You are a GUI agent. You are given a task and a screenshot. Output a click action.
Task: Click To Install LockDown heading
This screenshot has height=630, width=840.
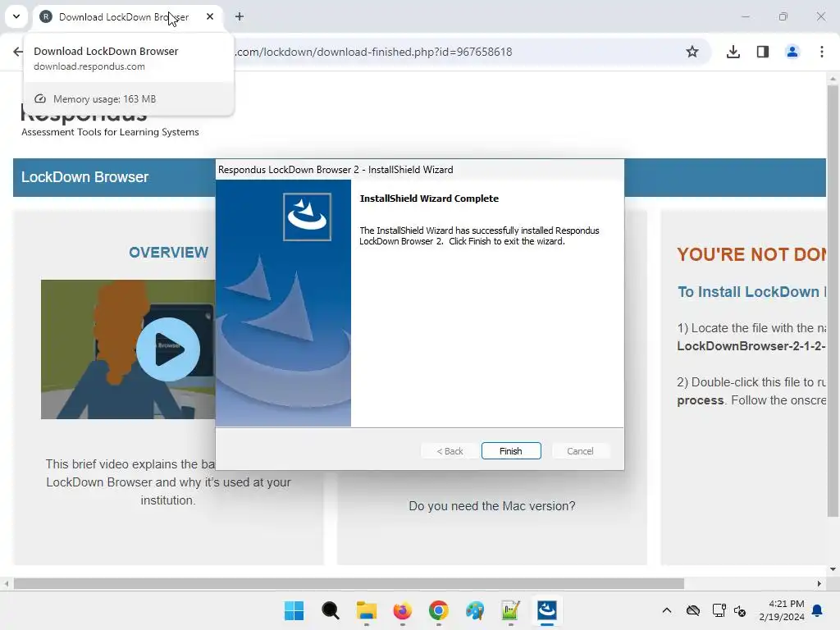pos(751,292)
